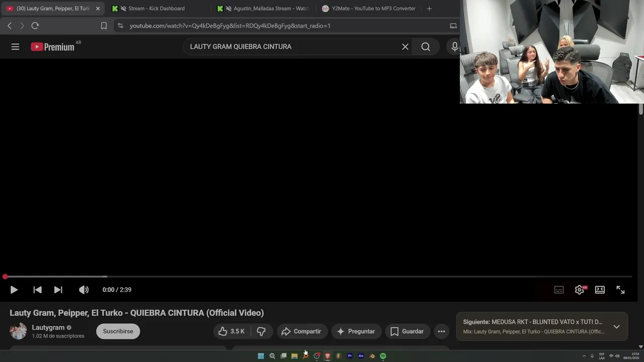Open the clock showing 15:54
This screenshot has width=644, height=362.
(x=631, y=356)
